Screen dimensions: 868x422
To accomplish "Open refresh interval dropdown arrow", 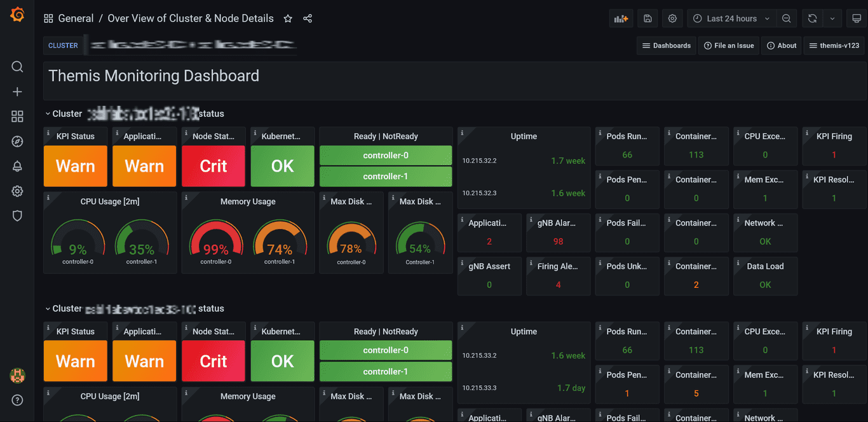I will tap(832, 18).
